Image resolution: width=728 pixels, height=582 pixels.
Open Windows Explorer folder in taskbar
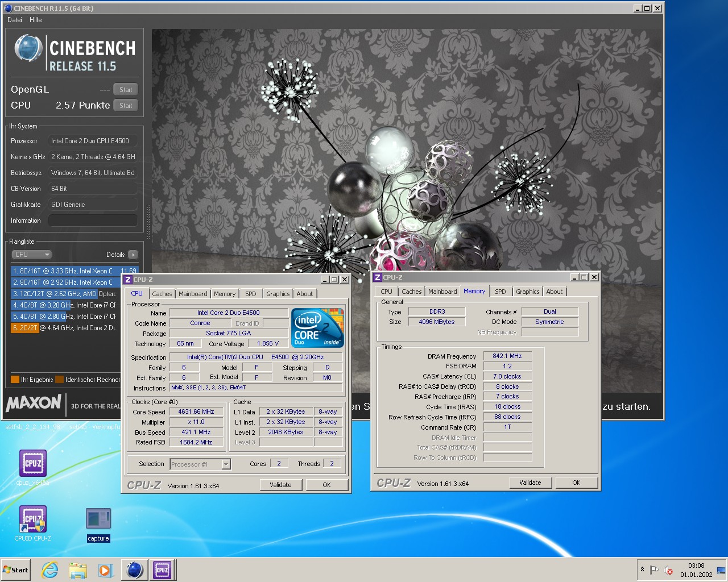point(78,569)
